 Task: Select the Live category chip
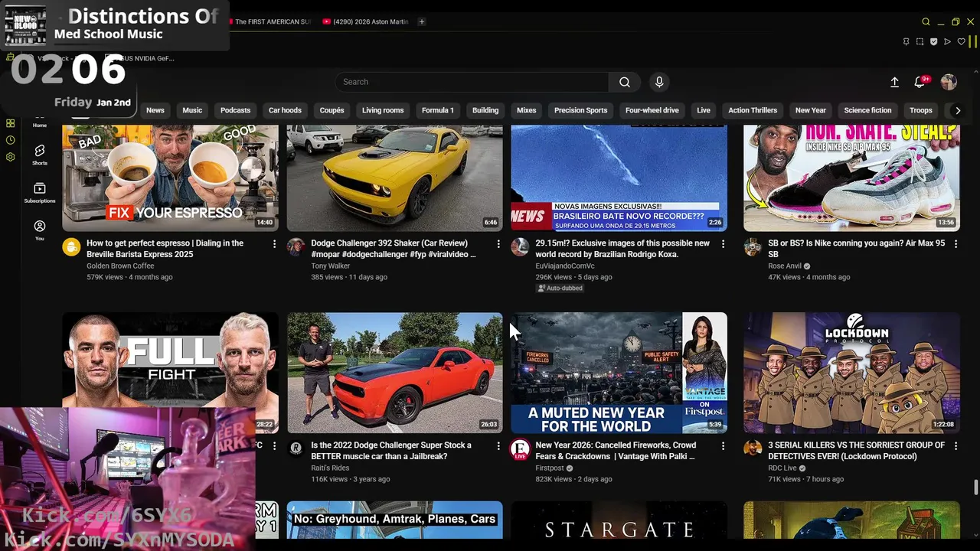pos(704,110)
